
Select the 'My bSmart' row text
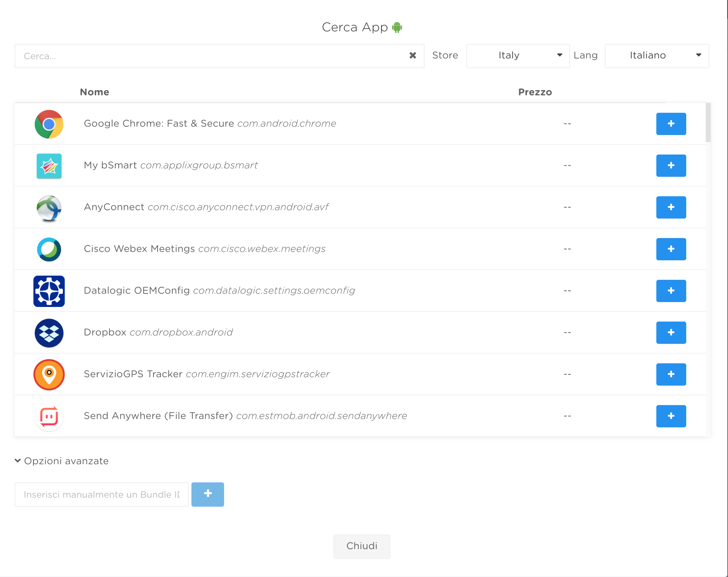110,165
